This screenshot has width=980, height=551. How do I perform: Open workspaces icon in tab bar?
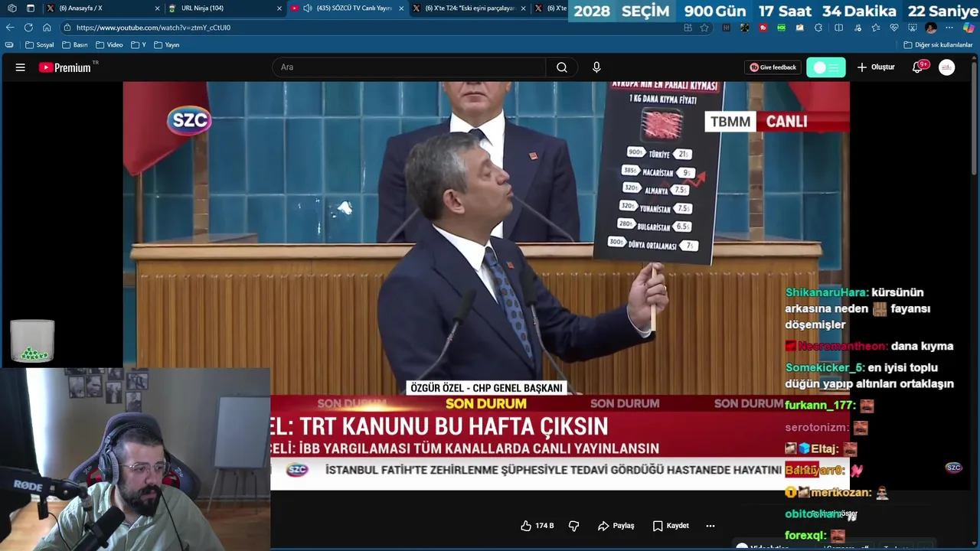(x=11, y=8)
